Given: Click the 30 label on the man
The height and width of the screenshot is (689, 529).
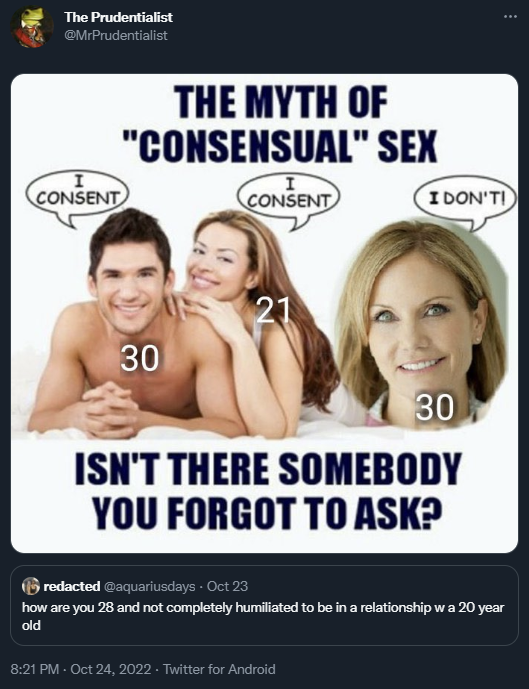Looking at the screenshot, I should click(x=140, y=358).
